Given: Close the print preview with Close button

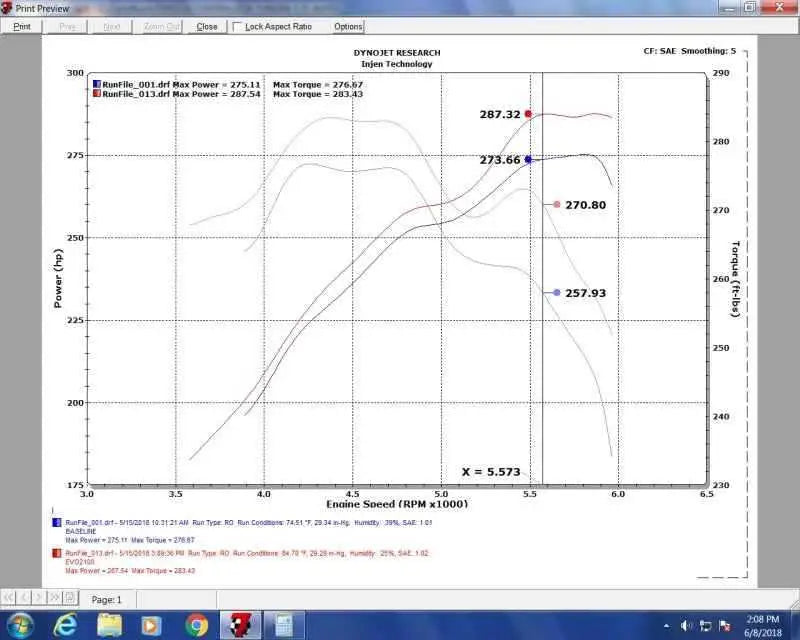Looking at the screenshot, I should (x=207, y=27).
